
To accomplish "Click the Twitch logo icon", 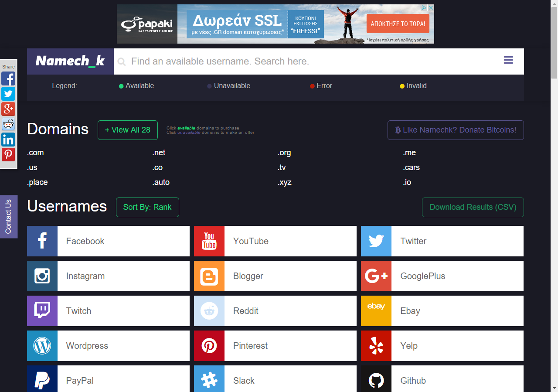I will 42,311.
